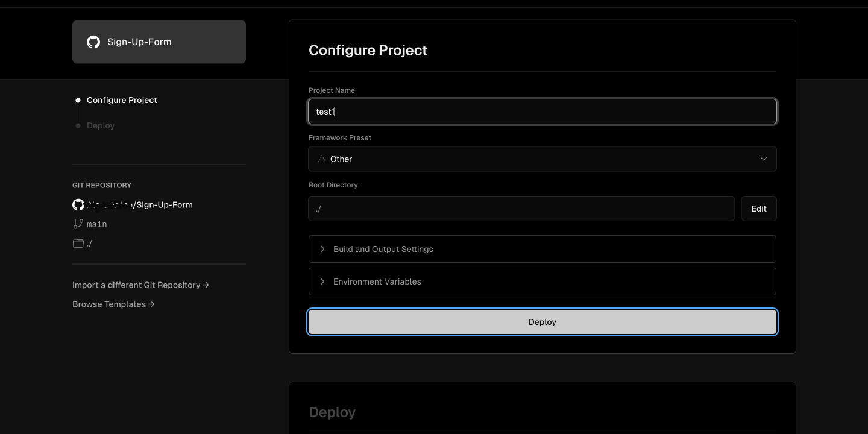This screenshot has width=868, height=434.
Task: Click the git branch icon next to main
Action: [78, 224]
